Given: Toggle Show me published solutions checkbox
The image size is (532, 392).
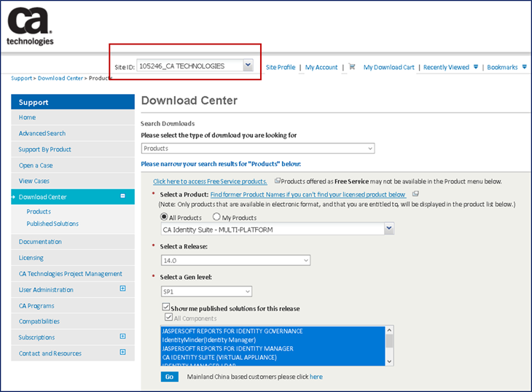Looking at the screenshot, I should point(166,307).
